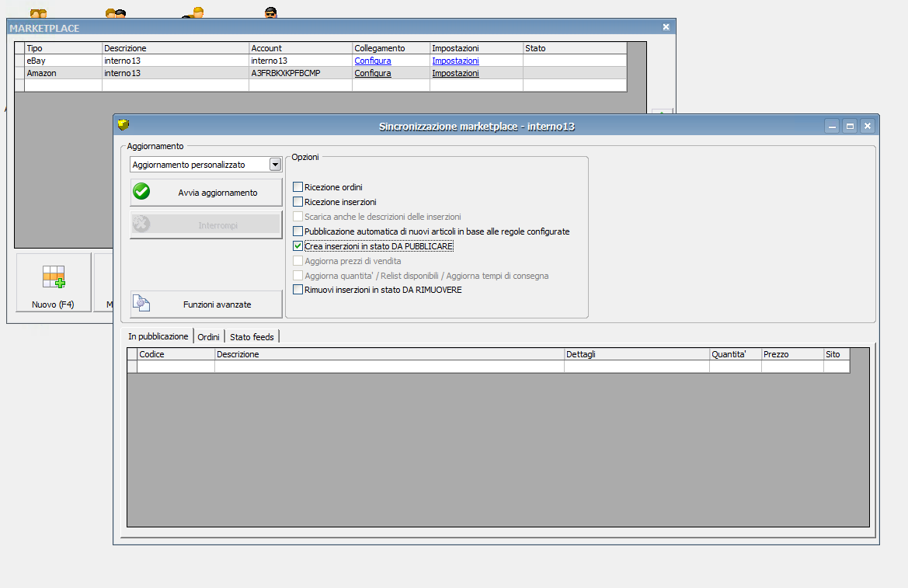
Task: Select the eBay cell in Marketplace table
Action: tap(63, 61)
